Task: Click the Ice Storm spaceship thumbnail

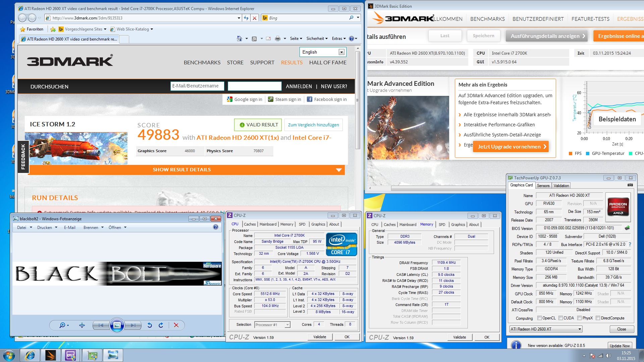Action: click(x=76, y=148)
